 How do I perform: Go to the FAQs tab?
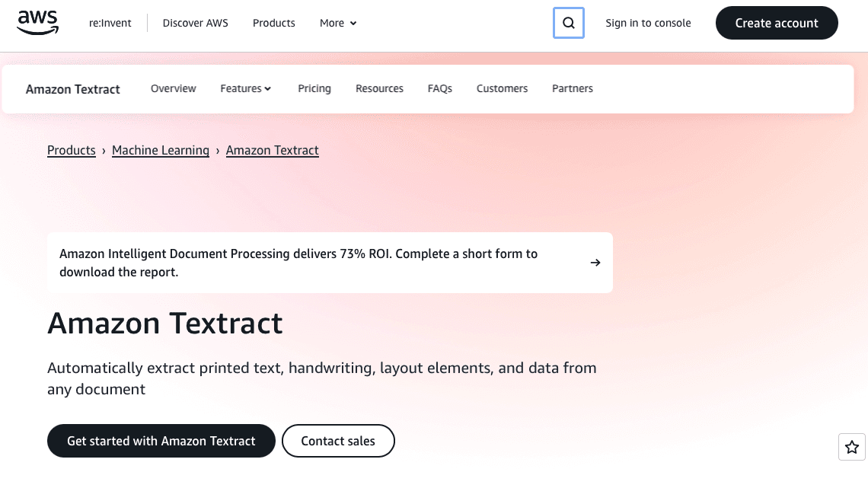coord(440,88)
